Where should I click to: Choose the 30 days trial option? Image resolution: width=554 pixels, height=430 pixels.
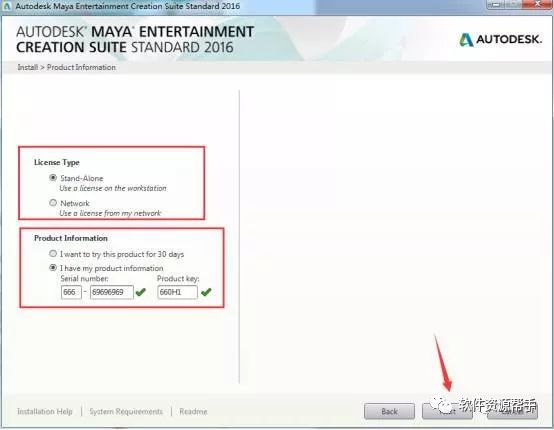coord(53,254)
